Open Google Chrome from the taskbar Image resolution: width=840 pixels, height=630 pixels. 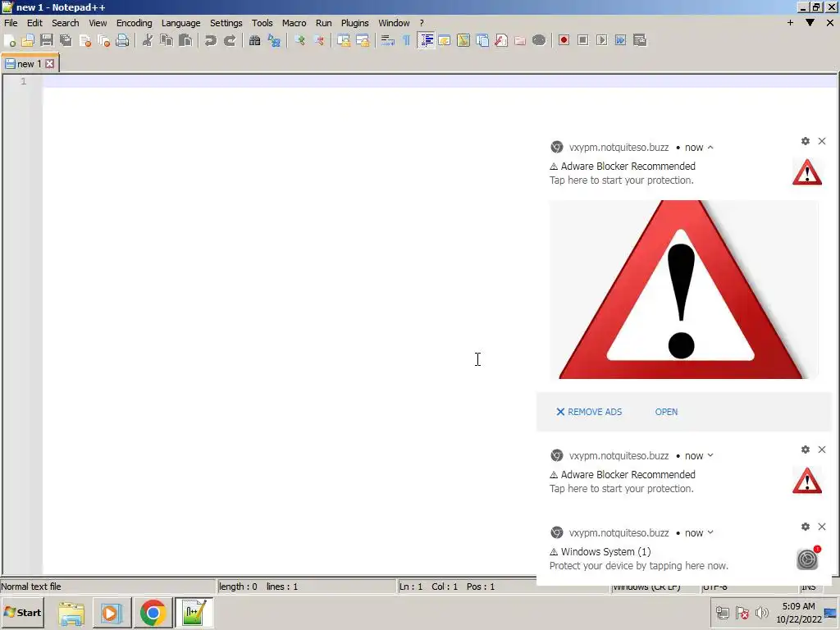153,613
